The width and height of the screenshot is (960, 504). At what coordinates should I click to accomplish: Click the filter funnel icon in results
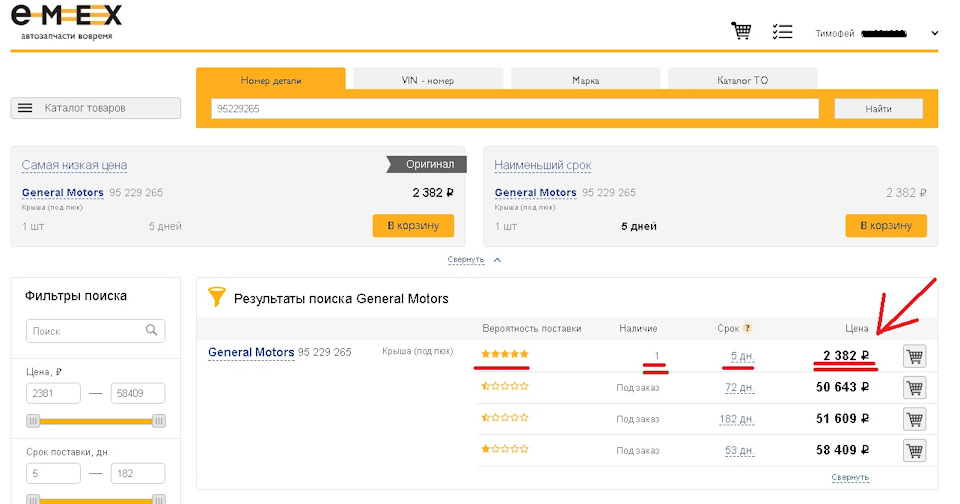click(x=216, y=297)
